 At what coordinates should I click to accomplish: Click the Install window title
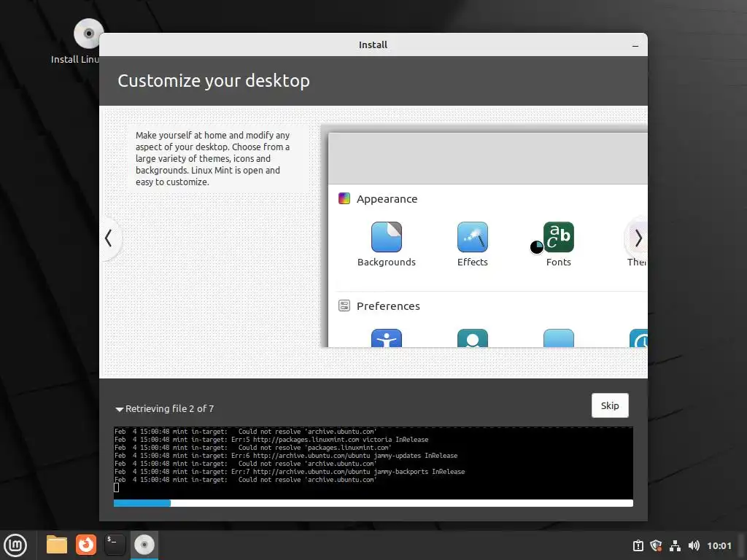pos(373,44)
